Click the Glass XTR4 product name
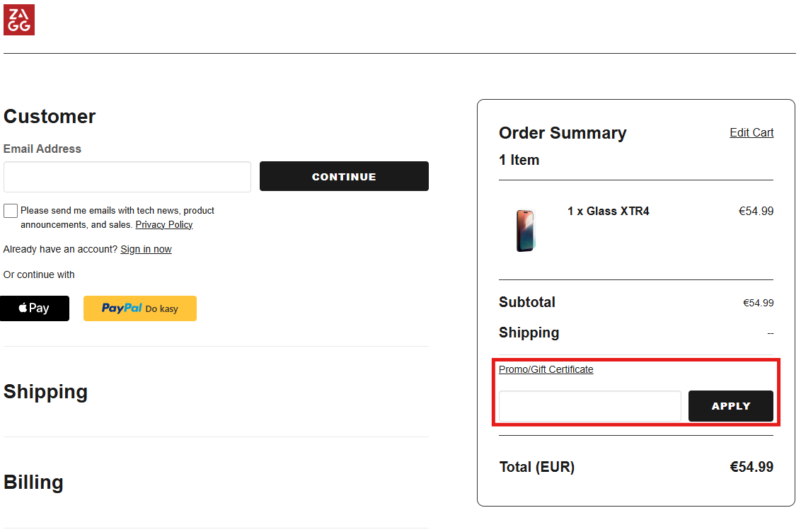Image resolution: width=801 pixels, height=532 pixels. [609, 211]
